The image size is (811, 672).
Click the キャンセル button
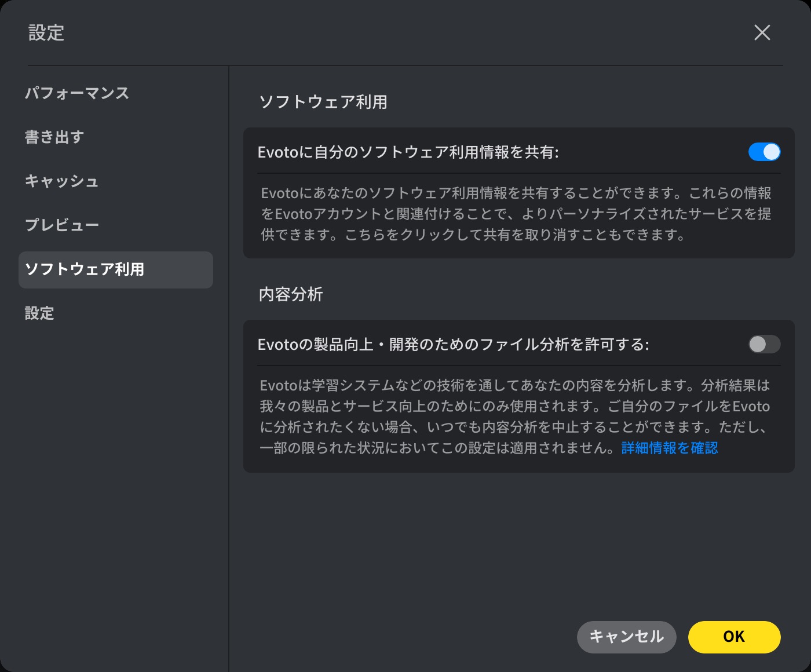tap(627, 637)
